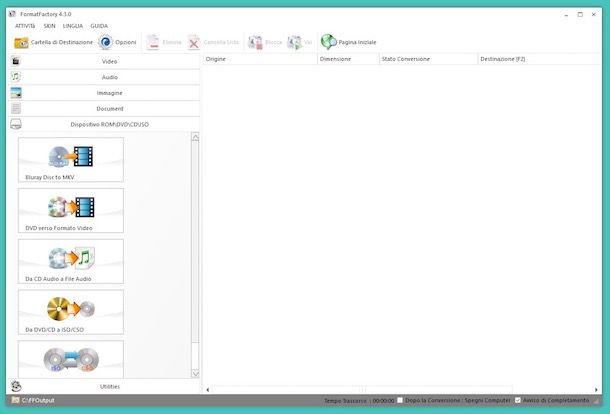Open the Cartella di Destinazione folder
Screen dimensions: 610x414
(53, 42)
